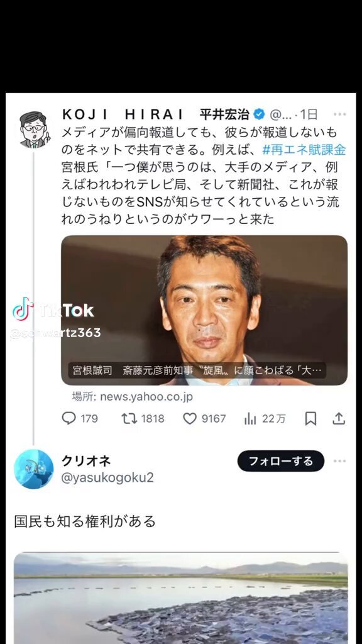This screenshot has height=644, width=362.
Task: Open more options on KOJI HIRAI post
Action: pyautogui.click(x=339, y=114)
